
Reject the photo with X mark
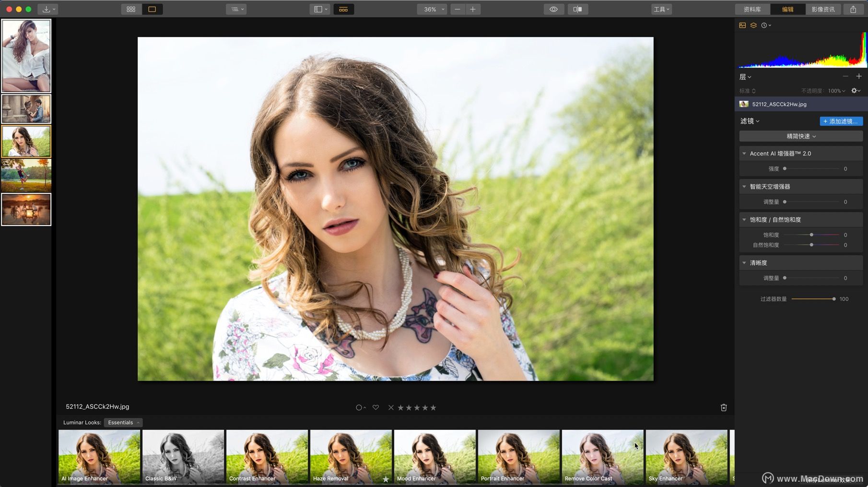(391, 407)
